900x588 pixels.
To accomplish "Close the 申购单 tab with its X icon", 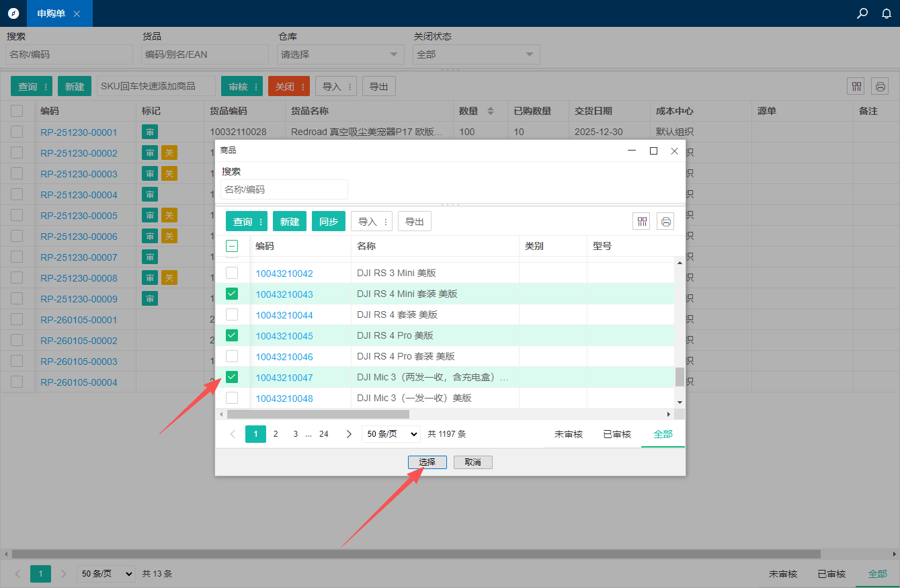I will click(77, 14).
